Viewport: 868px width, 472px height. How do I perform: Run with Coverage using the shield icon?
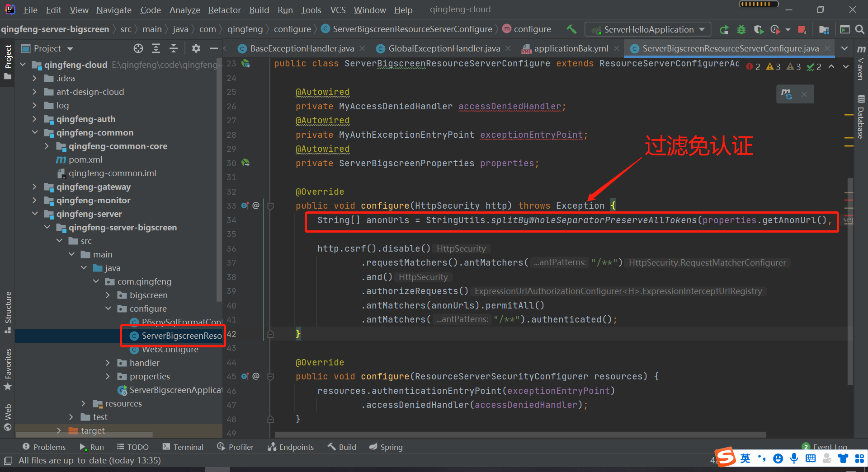click(759, 29)
